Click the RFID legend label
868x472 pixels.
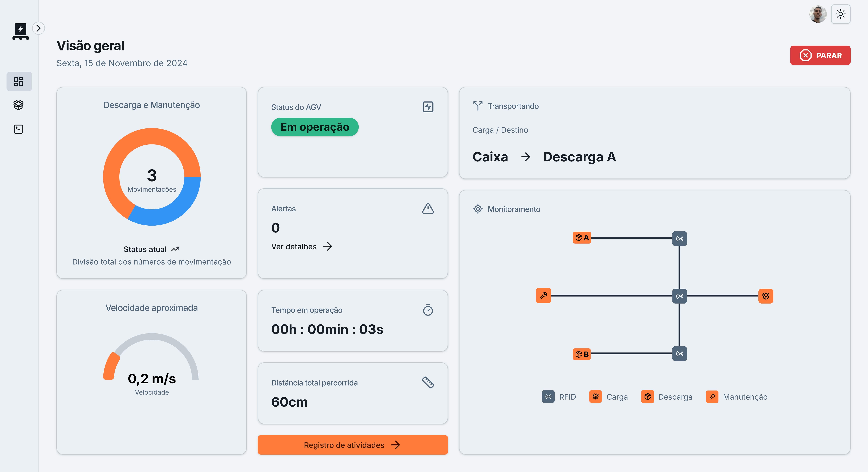(x=567, y=397)
